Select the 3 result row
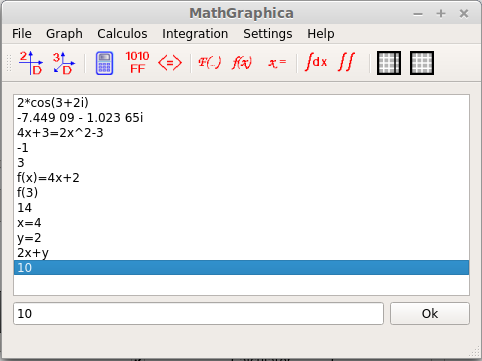482x361 pixels. 241,163
